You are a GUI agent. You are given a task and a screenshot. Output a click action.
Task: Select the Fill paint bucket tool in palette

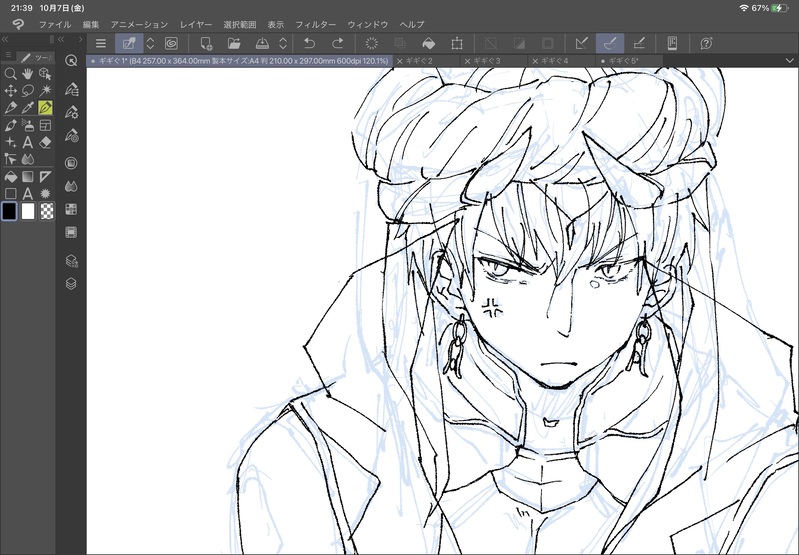click(10, 177)
